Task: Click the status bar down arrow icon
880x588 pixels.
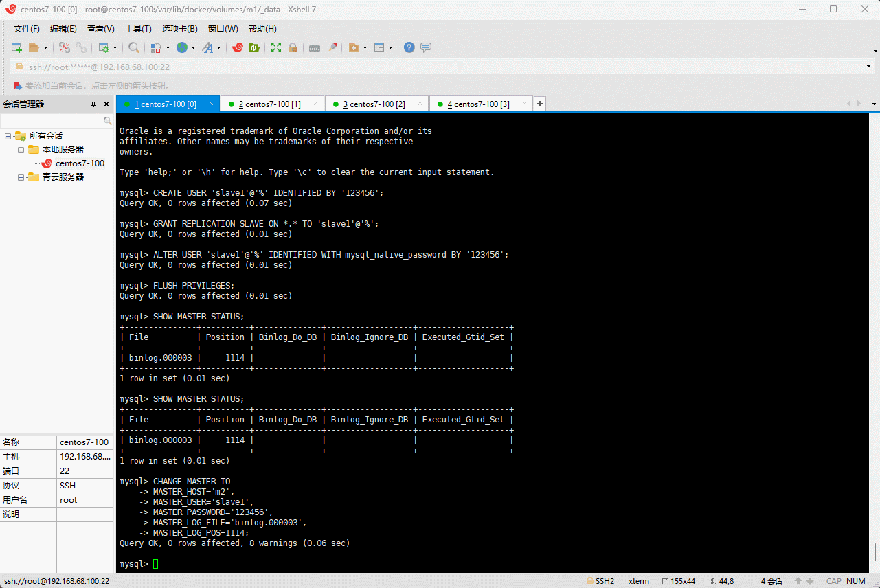Action: 810,581
